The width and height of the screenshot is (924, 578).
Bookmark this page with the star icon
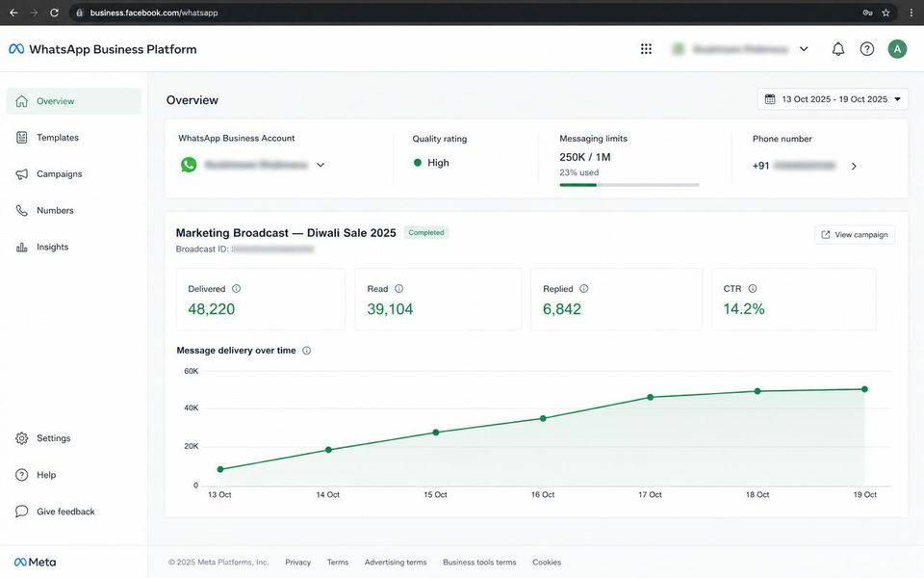click(x=885, y=13)
